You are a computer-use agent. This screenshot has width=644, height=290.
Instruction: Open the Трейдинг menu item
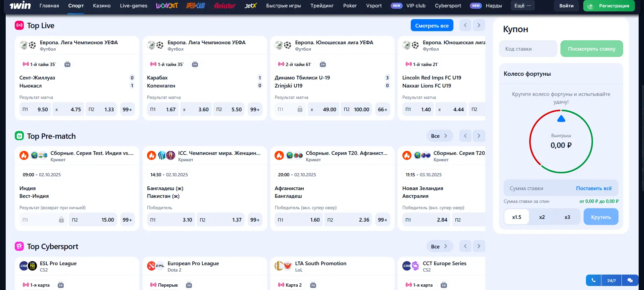pyautogui.click(x=321, y=6)
